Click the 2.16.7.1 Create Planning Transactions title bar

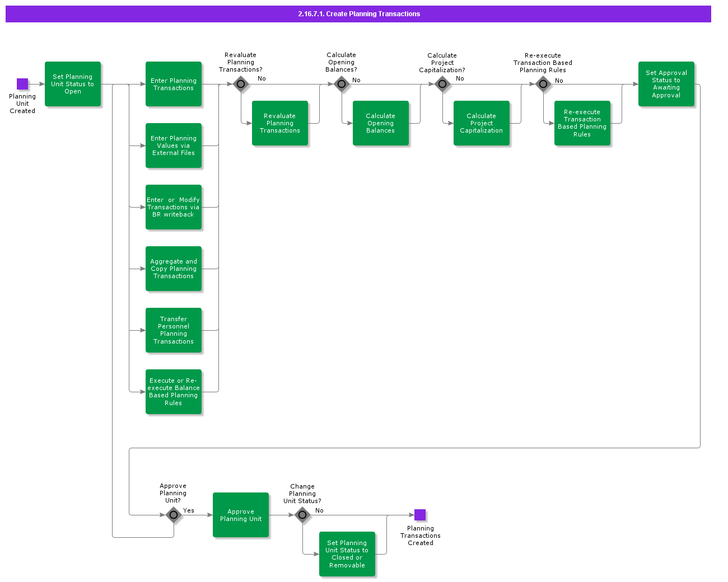[358, 13]
